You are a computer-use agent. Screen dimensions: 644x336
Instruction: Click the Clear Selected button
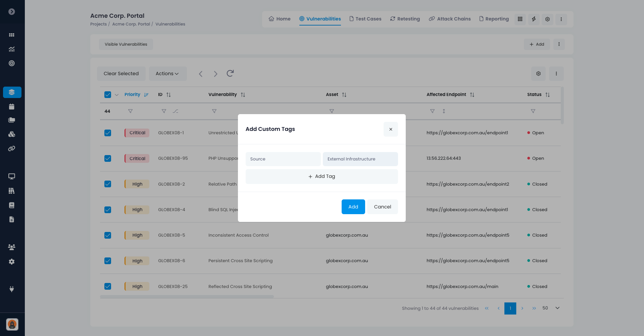pos(121,73)
